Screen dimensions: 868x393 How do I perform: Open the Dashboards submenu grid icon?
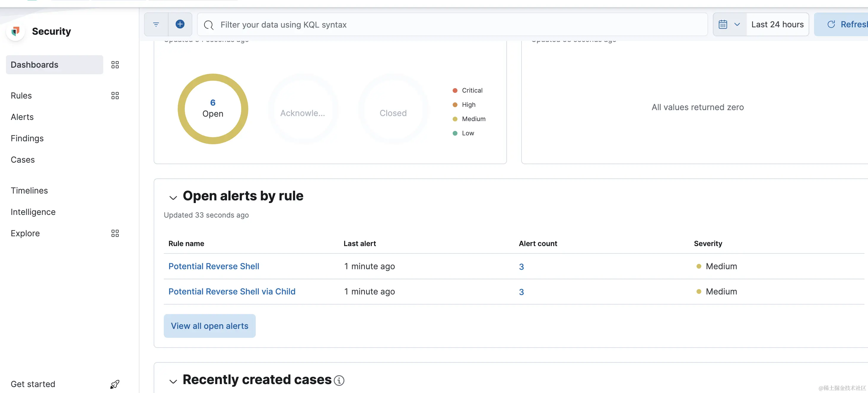coord(115,65)
